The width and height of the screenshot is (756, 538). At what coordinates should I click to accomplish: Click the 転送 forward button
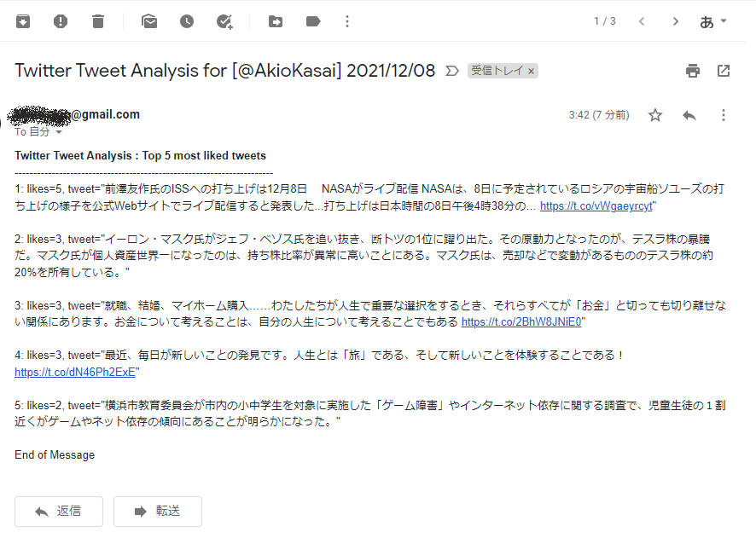[158, 511]
